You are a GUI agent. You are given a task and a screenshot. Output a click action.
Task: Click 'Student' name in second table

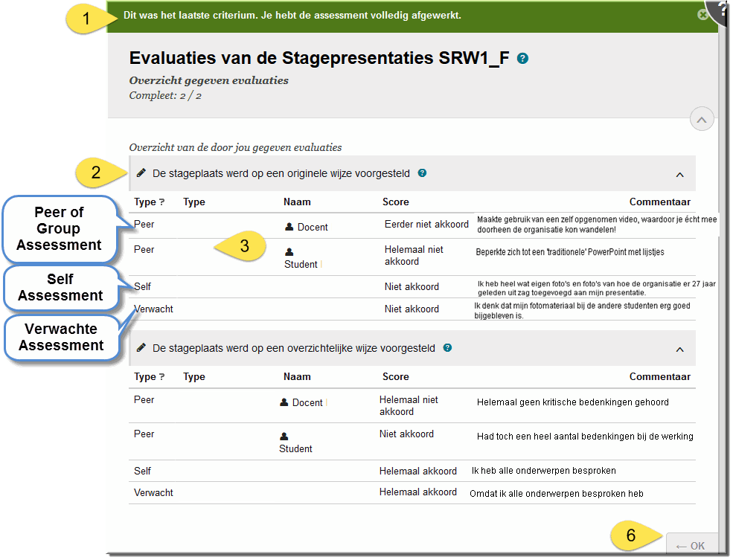tap(295, 448)
